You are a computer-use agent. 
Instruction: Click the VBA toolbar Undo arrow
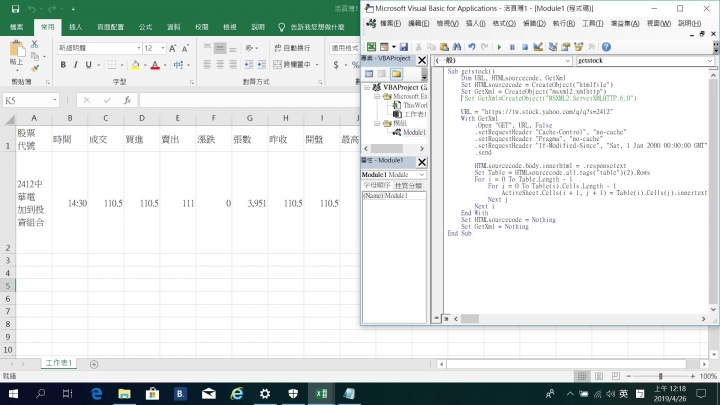coord(472,47)
